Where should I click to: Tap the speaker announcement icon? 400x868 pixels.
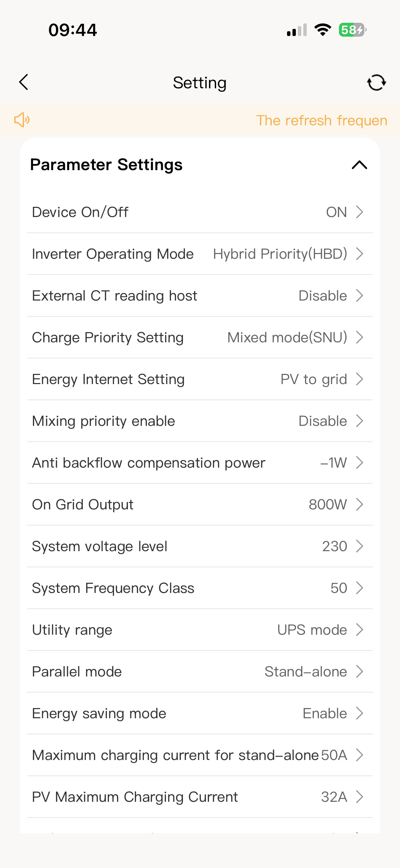point(22,120)
